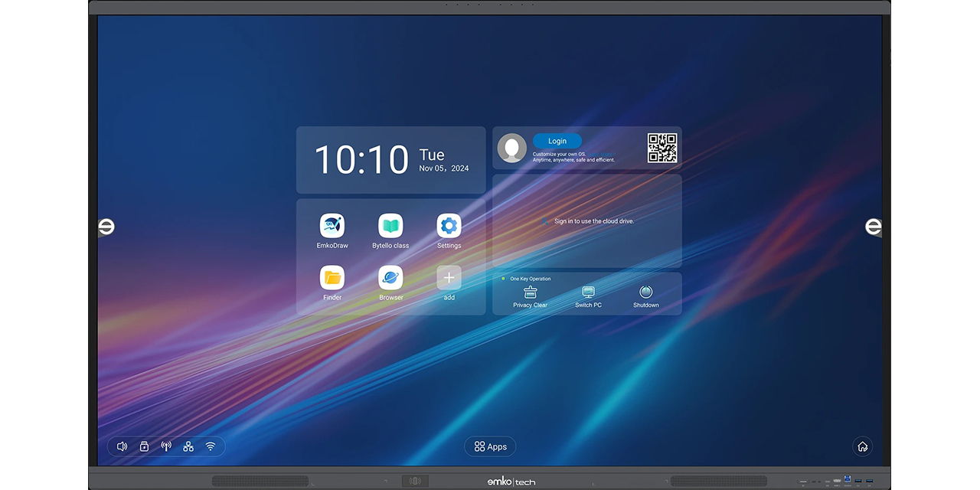Screen dimensions: 980x490
Task: Run Privacy Clear one-key operation
Action: tap(530, 293)
